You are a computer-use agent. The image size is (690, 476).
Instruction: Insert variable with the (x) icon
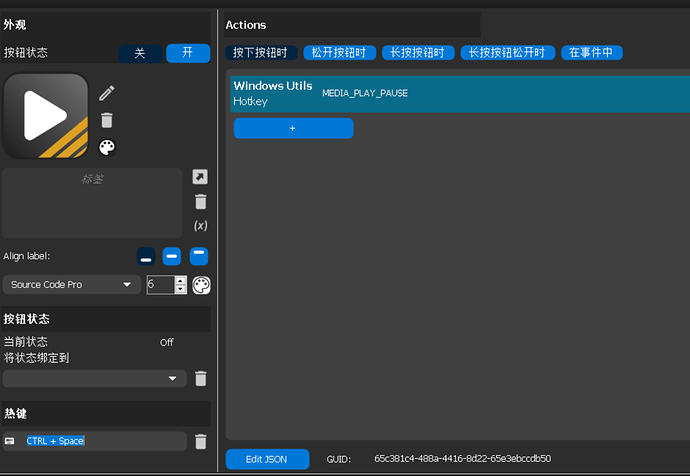(x=200, y=226)
